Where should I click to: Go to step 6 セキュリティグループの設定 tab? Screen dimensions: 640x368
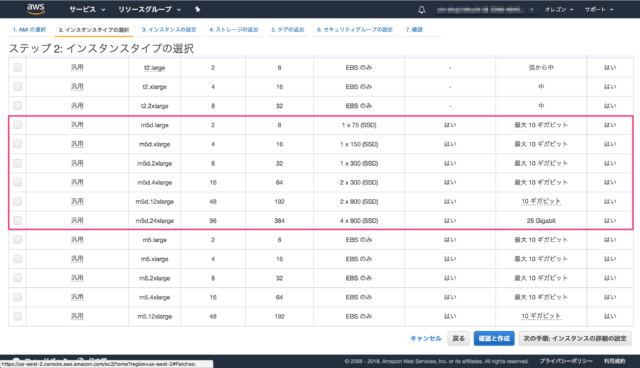(x=355, y=30)
